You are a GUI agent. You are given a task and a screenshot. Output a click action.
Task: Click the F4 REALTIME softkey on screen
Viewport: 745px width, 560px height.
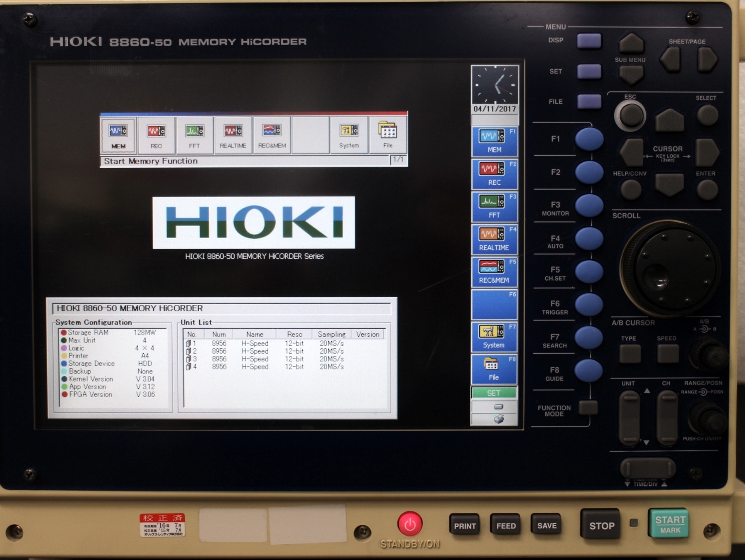(x=494, y=239)
